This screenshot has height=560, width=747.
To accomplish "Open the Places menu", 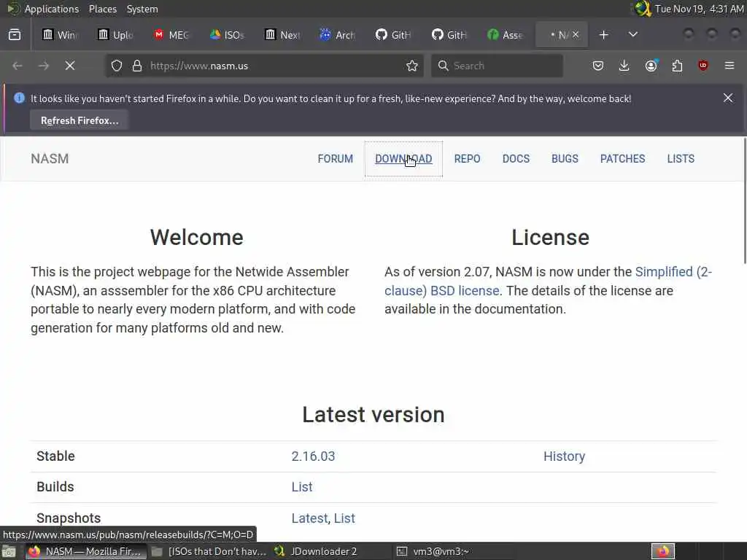I will [x=102, y=9].
